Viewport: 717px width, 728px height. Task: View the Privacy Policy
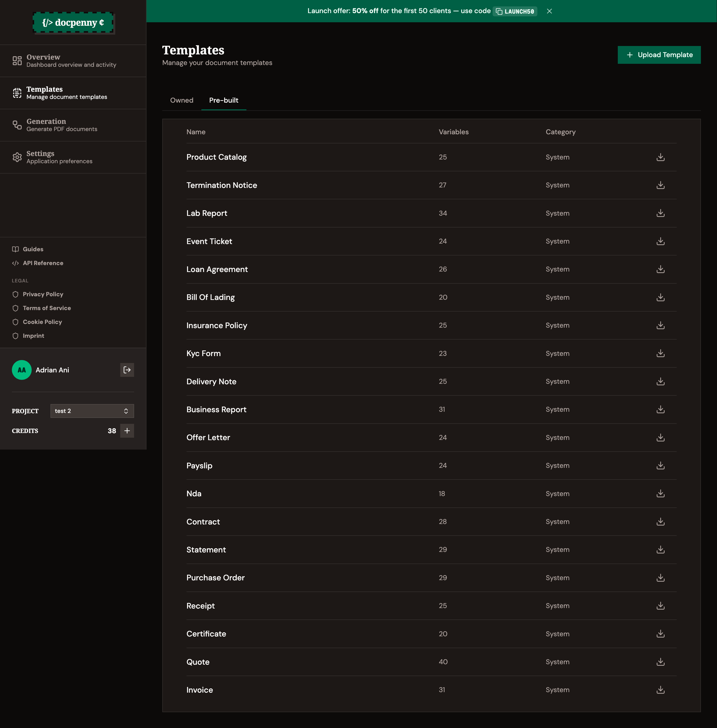[38, 294]
